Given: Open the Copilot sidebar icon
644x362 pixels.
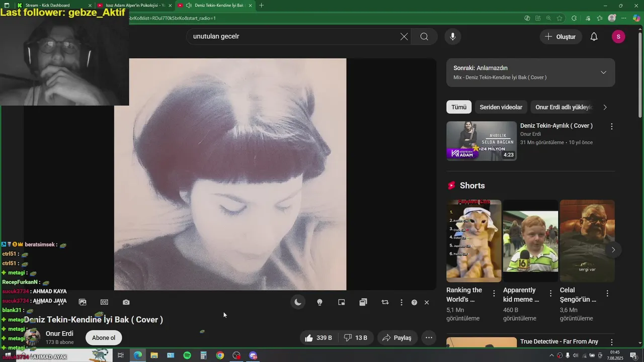Looking at the screenshot, I should (636, 18).
